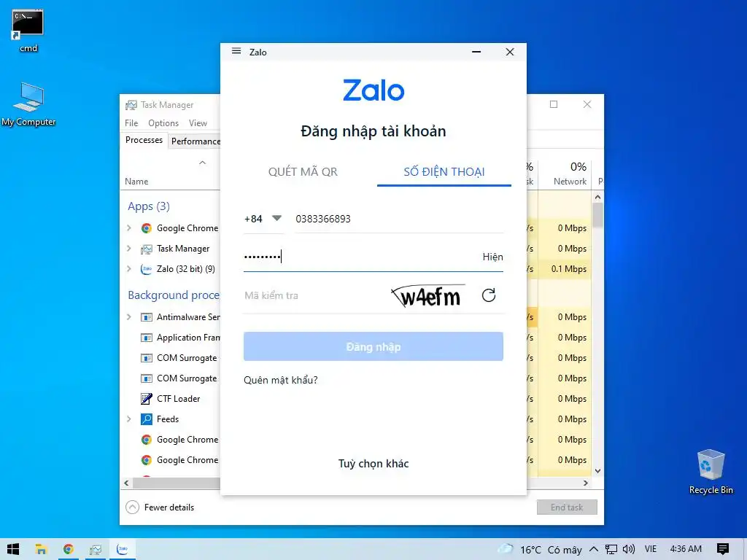Screen dimensions: 747x560
Task: Switch the VIE input language indicator
Action: tap(650, 549)
